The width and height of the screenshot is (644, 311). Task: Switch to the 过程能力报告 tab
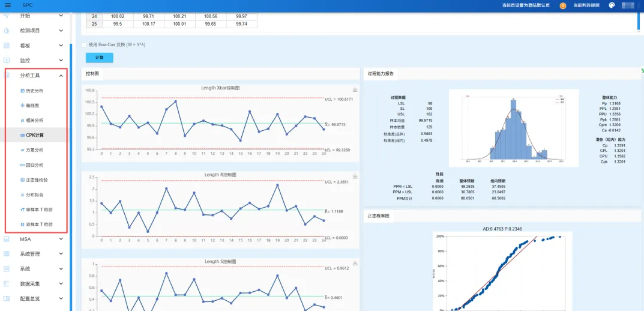(x=381, y=74)
